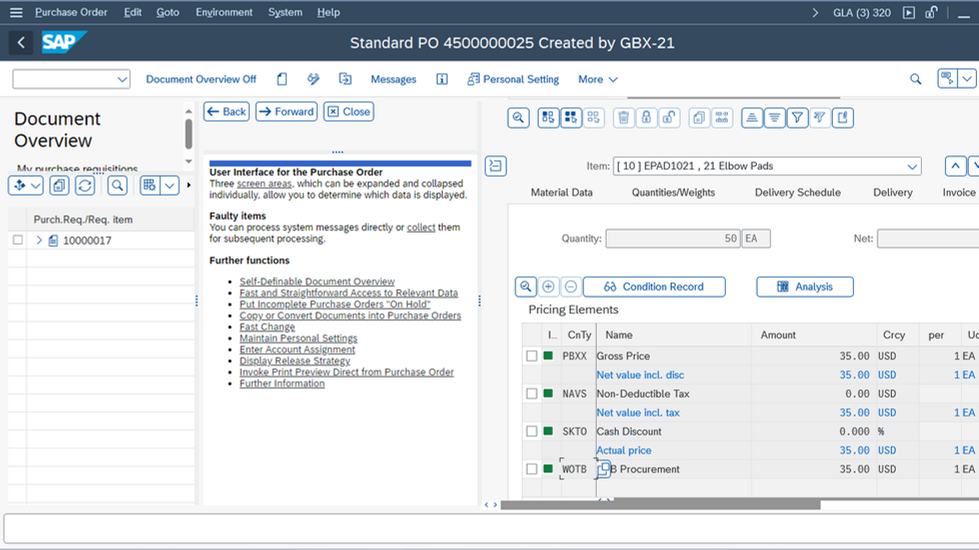This screenshot has width=979, height=550.
Task: Click the pricing table horizontal scrollbar
Action: [661, 504]
